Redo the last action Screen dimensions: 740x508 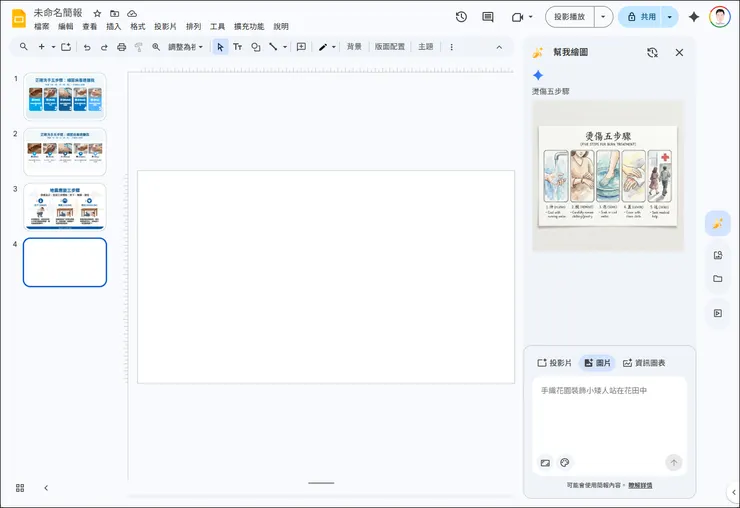point(104,47)
